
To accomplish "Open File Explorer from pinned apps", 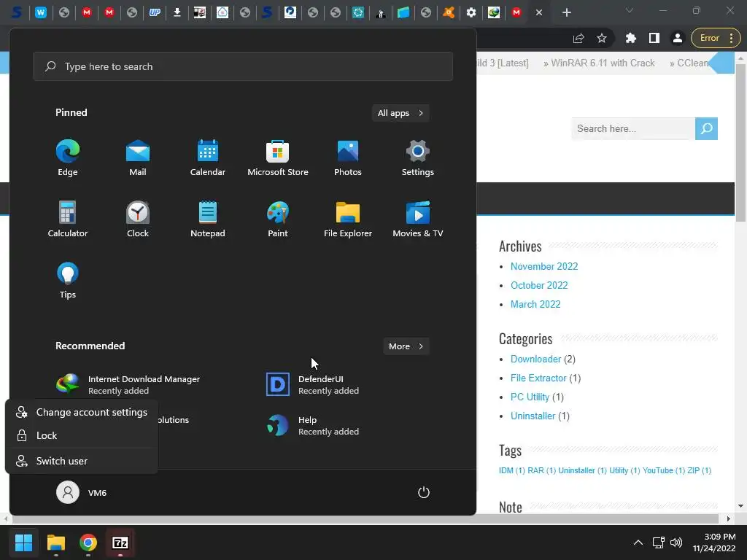I will pos(348,219).
